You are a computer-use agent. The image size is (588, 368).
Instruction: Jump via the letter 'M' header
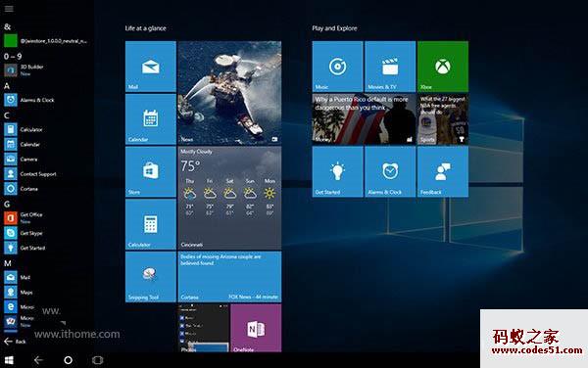pos(8,263)
